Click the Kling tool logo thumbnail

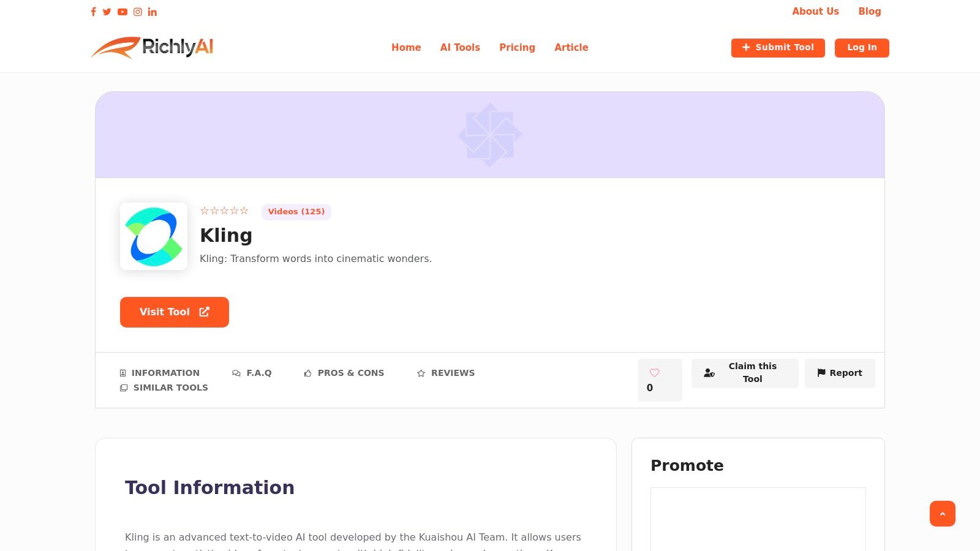tap(154, 236)
